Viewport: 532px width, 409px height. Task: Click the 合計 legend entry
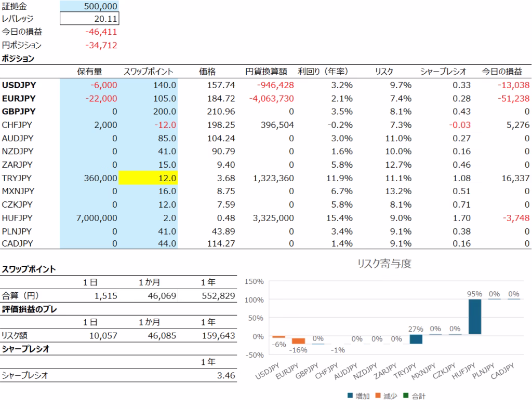(x=414, y=396)
